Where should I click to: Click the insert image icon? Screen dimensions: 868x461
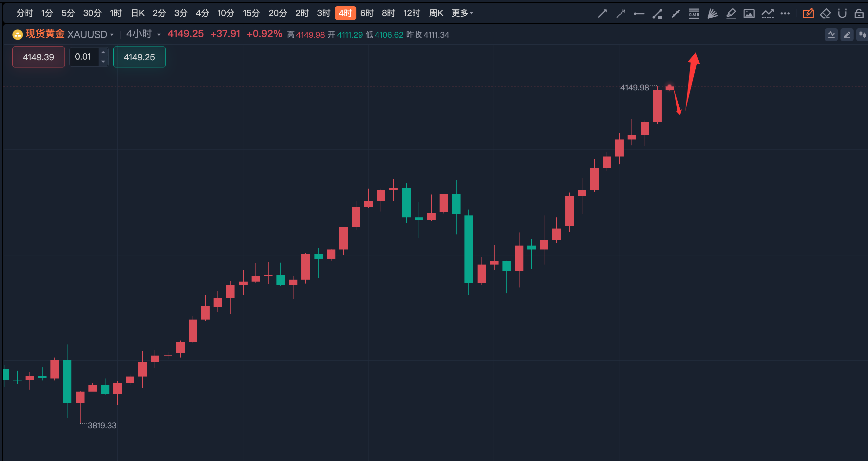click(749, 13)
